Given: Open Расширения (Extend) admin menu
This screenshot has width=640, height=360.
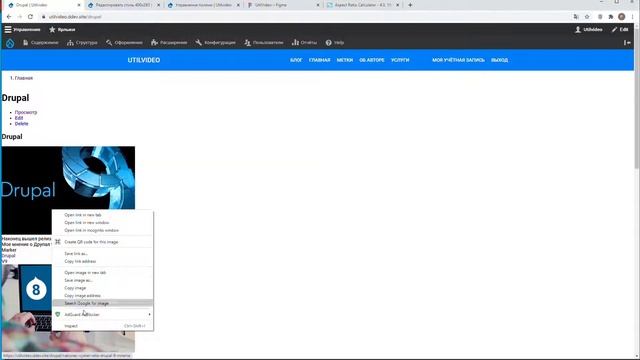Looking at the screenshot, I should pos(169,42).
